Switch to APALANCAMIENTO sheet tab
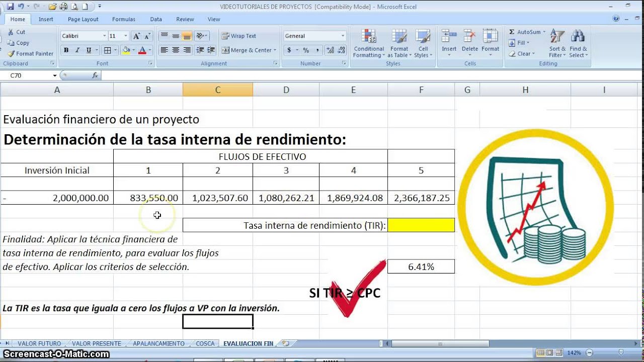The height and width of the screenshot is (362, 644). [158, 343]
